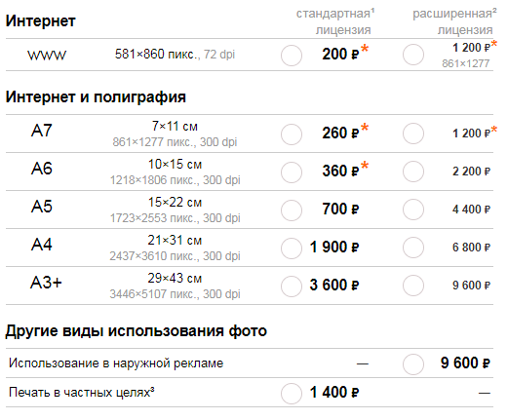
Task: Choose standard license A7 for 260 ₽
Action: point(292,134)
